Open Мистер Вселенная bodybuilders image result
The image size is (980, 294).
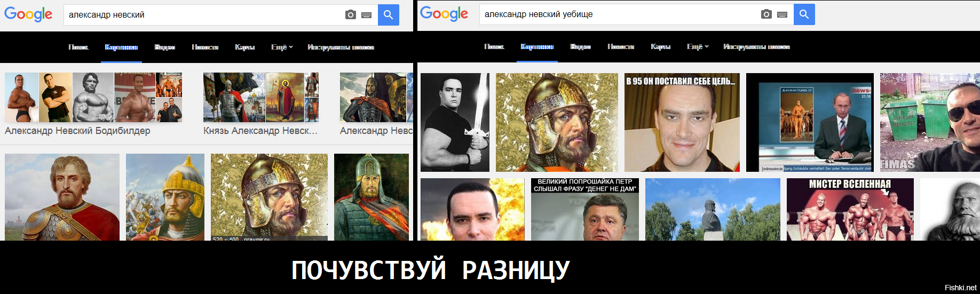(x=850, y=209)
